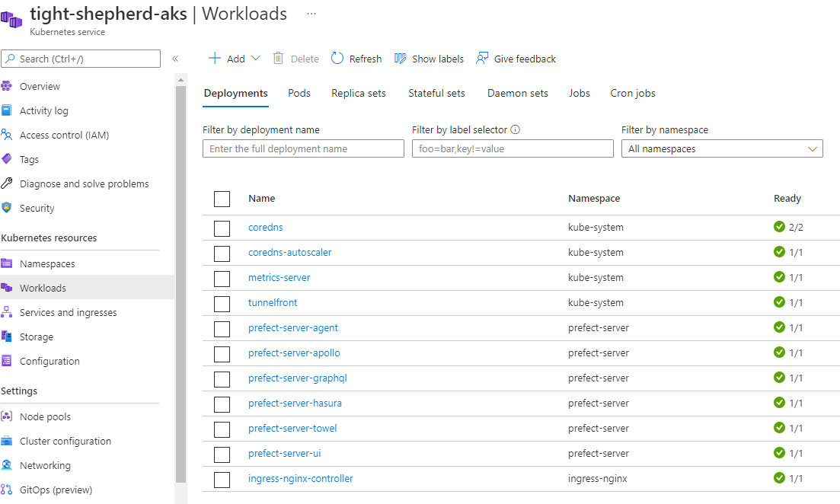Click the Configuration icon in sidebar
The height and width of the screenshot is (504, 840).
tap(6, 361)
